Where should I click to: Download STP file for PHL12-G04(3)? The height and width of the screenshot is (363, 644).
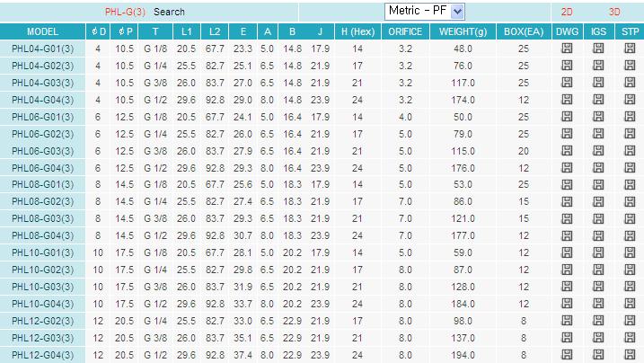(630, 355)
